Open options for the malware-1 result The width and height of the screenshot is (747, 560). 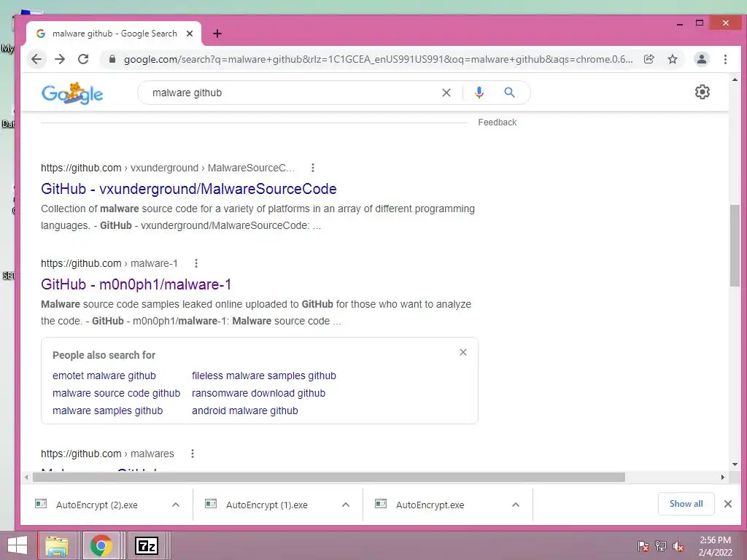click(x=196, y=263)
